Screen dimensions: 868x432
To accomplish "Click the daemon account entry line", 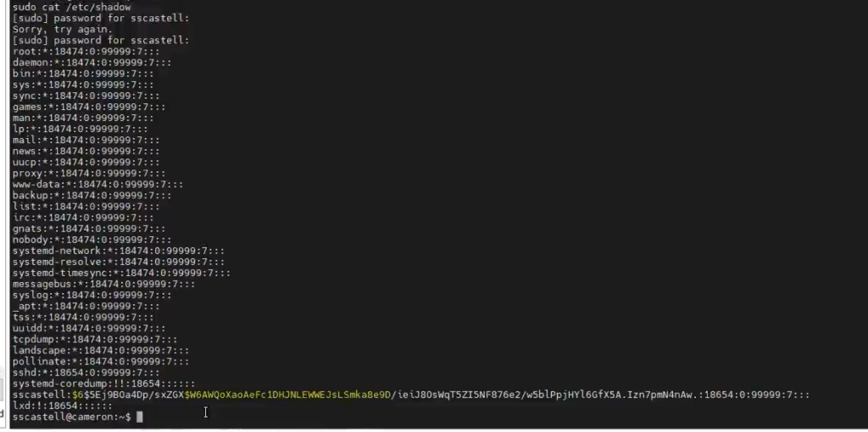I will (92, 63).
